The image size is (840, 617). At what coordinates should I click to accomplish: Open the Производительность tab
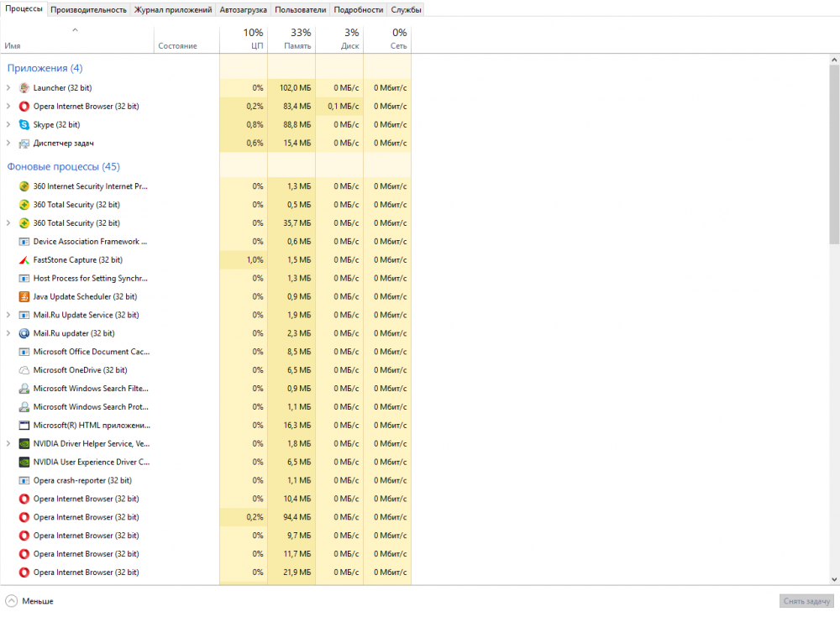coord(88,9)
